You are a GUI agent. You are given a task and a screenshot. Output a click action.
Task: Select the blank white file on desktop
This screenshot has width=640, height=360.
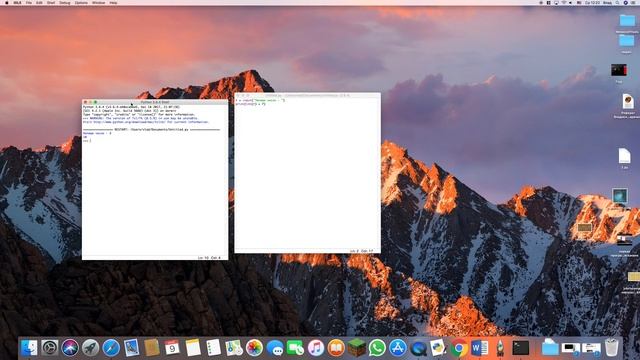(624, 156)
